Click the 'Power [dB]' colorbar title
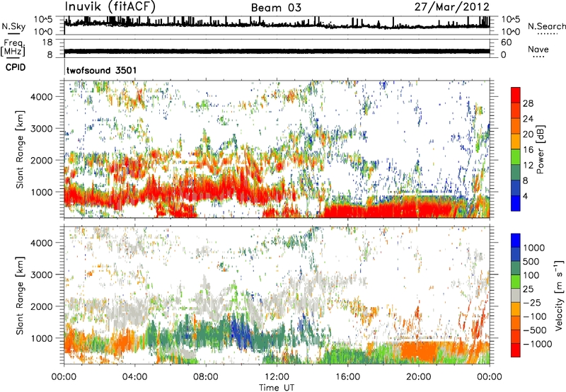Screen dimensions: 566x392 tap(541, 149)
